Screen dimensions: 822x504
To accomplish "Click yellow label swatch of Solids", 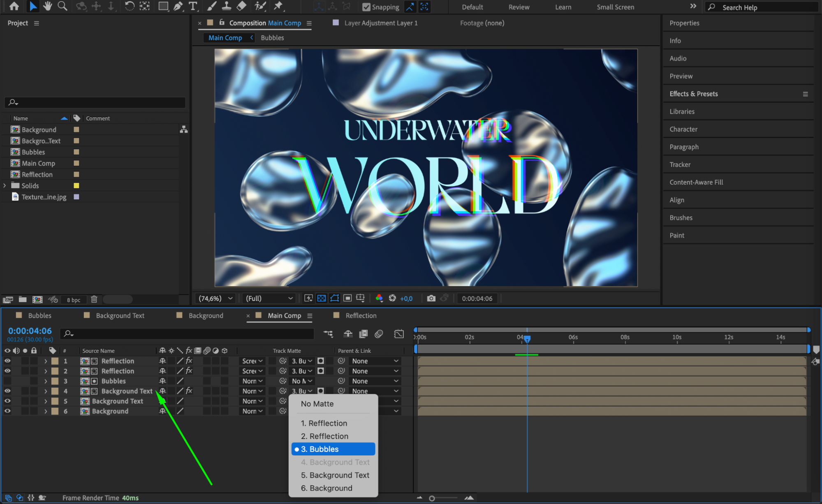I will pos(76,186).
